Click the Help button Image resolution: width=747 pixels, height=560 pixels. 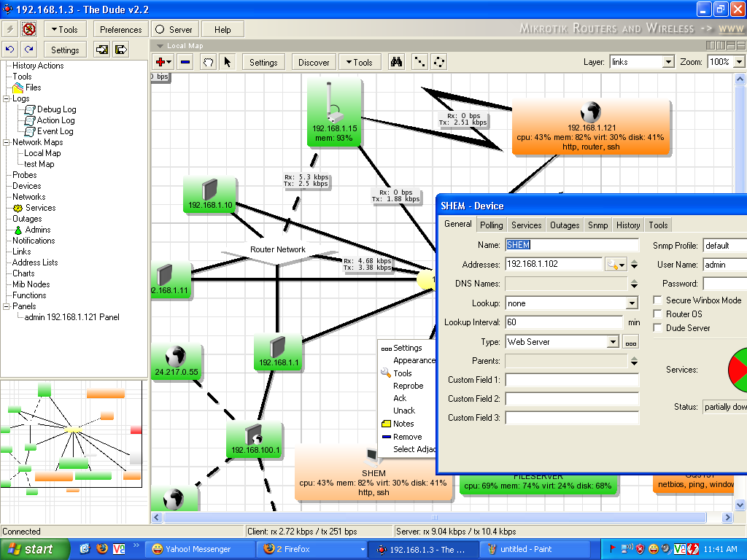click(222, 29)
